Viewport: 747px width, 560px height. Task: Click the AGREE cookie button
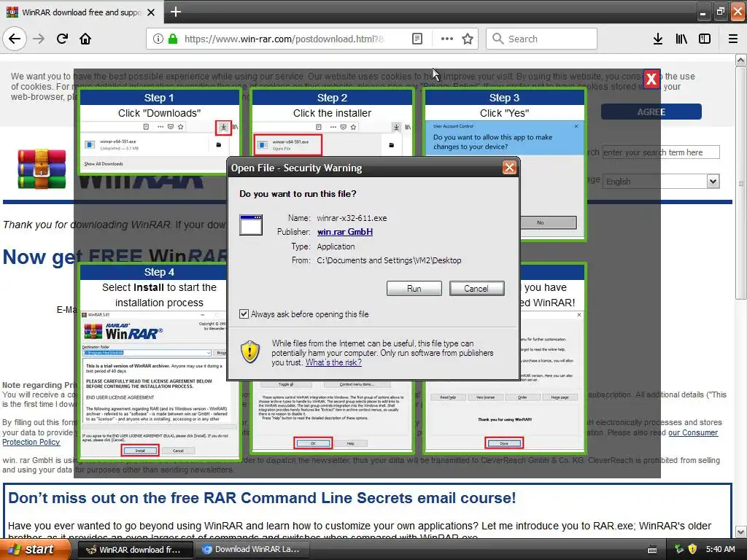pos(651,112)
